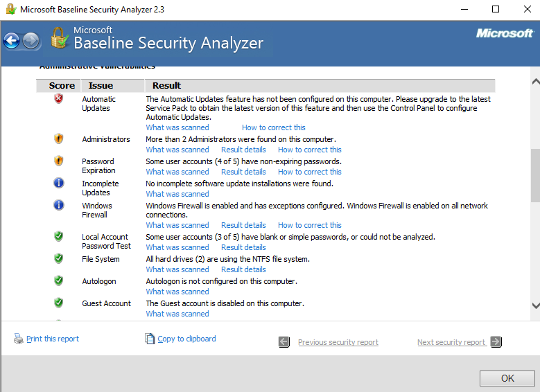Click the red critical shield for Automatic Updates
This screenshot has width=540, height=392.
(58, 99)
